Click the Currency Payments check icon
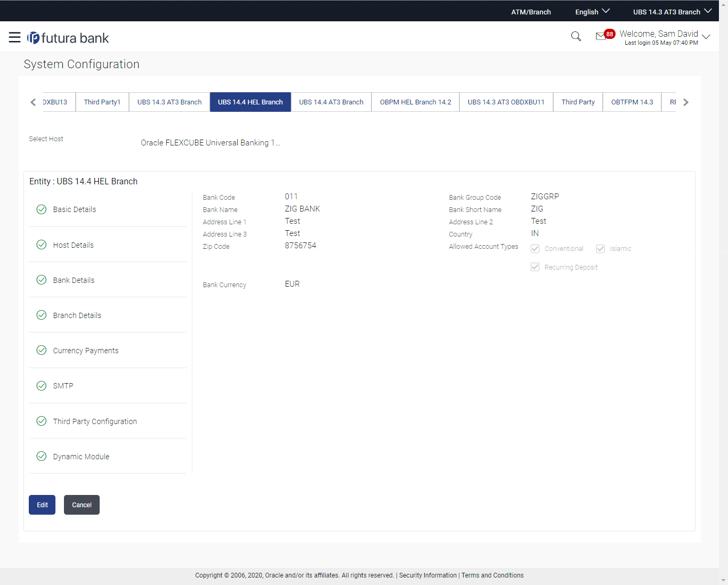The height and width of the screenshot is (585, 728). (x=42, y=350)
